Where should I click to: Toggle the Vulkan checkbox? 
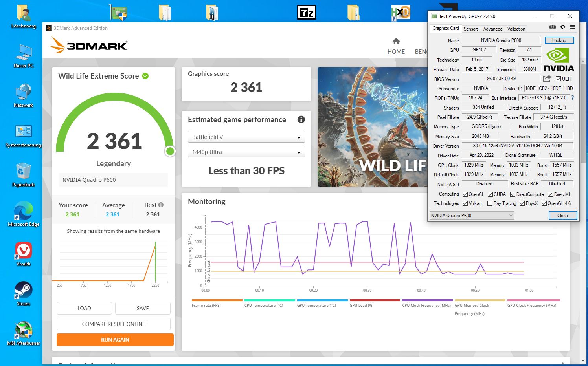point(465,203)
